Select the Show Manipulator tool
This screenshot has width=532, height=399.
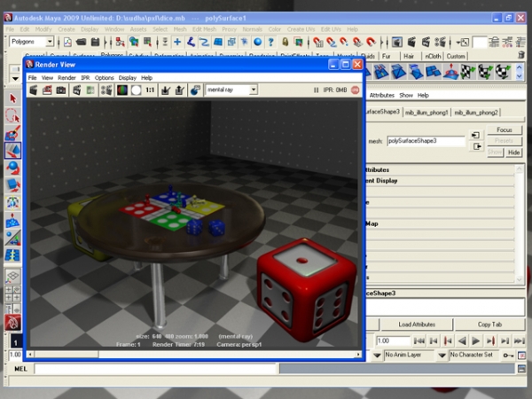click(x=13, y=238)
